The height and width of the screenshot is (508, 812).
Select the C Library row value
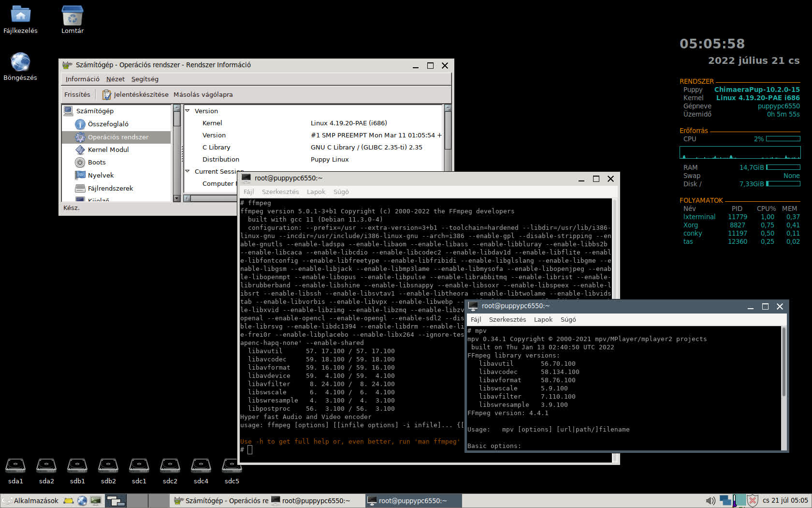(x=366, y=147)
